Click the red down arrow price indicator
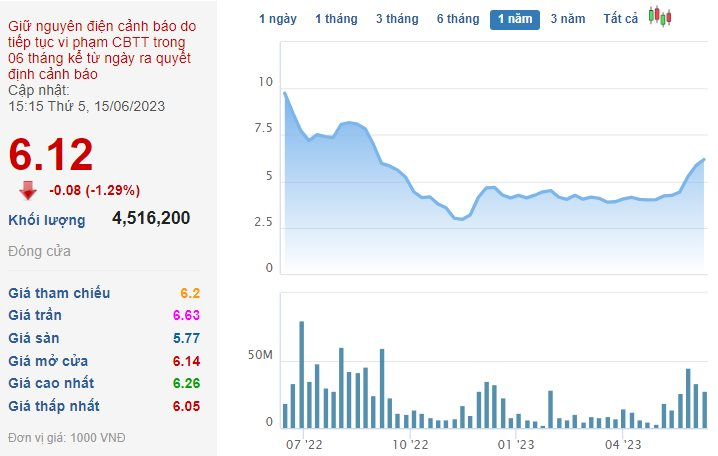The height and width of the screenshot is (456, 718). click(x=28, y=190)
